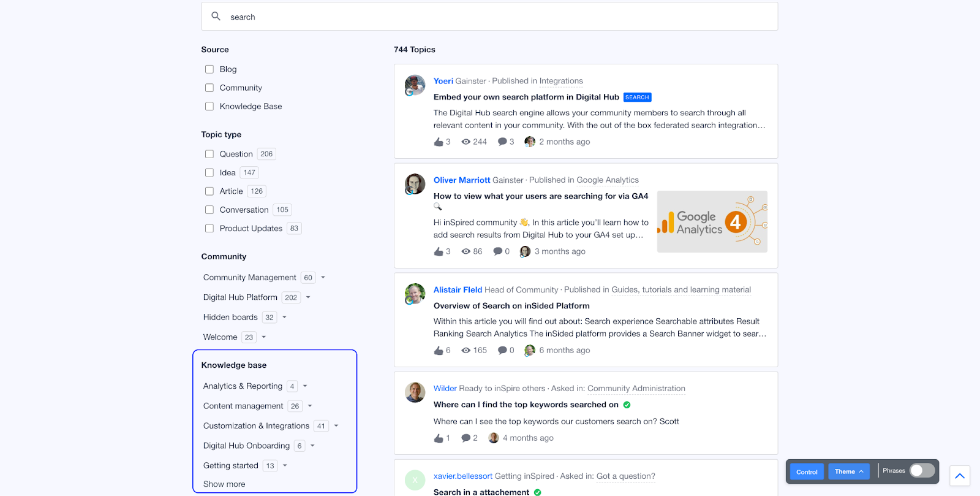Click the small avatar beside 4 months ago
Screen dimensions: 980x496
[494, 438]
